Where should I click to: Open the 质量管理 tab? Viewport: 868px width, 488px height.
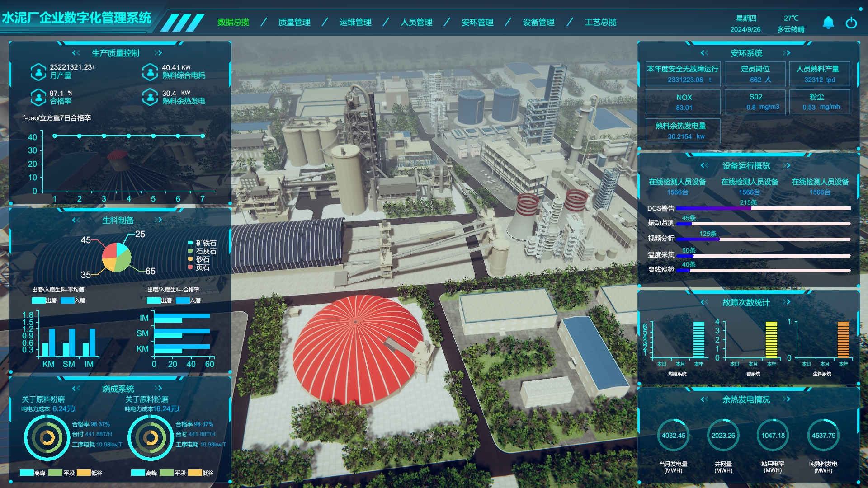coord(294,22)
